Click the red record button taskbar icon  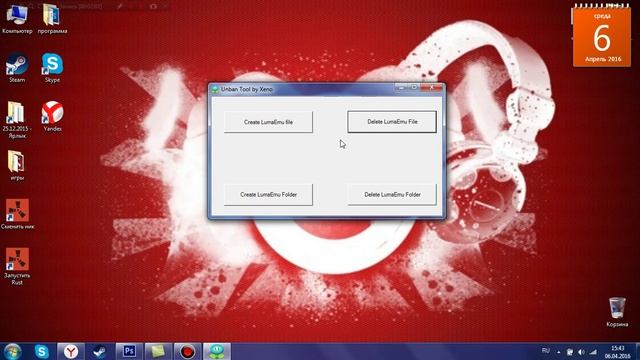coord(187,351)
